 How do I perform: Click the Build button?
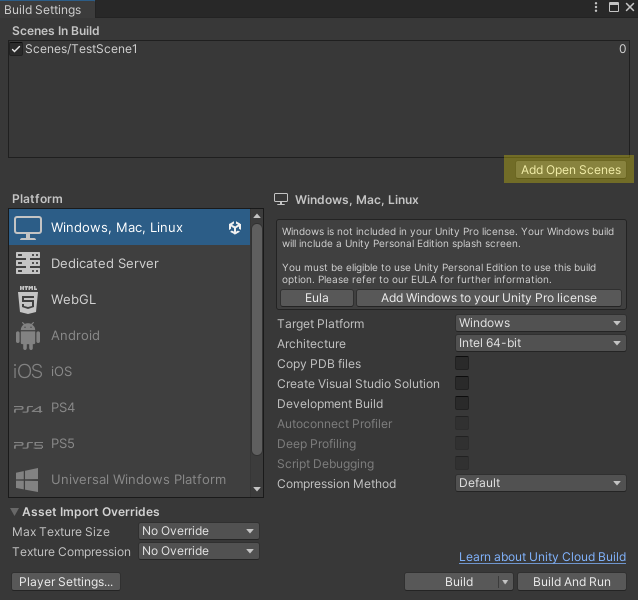(x=452, y=582)
